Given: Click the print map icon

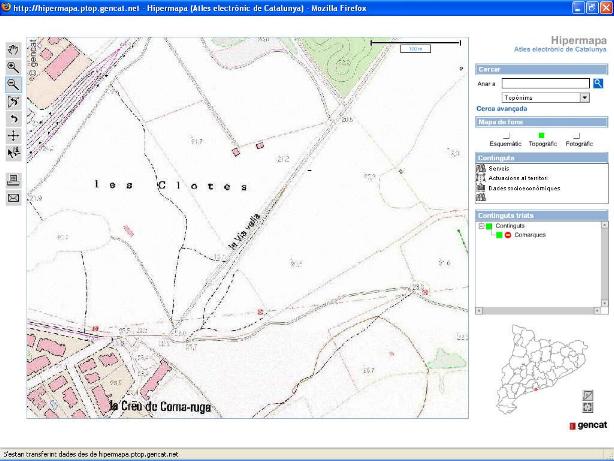Looking at the screenshot, I should click(x=13, y=180).
